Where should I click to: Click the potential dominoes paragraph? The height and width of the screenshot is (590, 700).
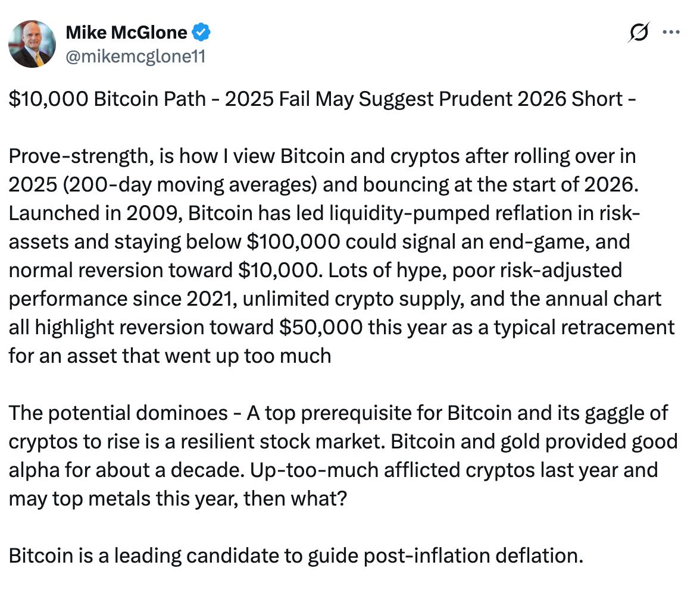[x=339, y=455]
